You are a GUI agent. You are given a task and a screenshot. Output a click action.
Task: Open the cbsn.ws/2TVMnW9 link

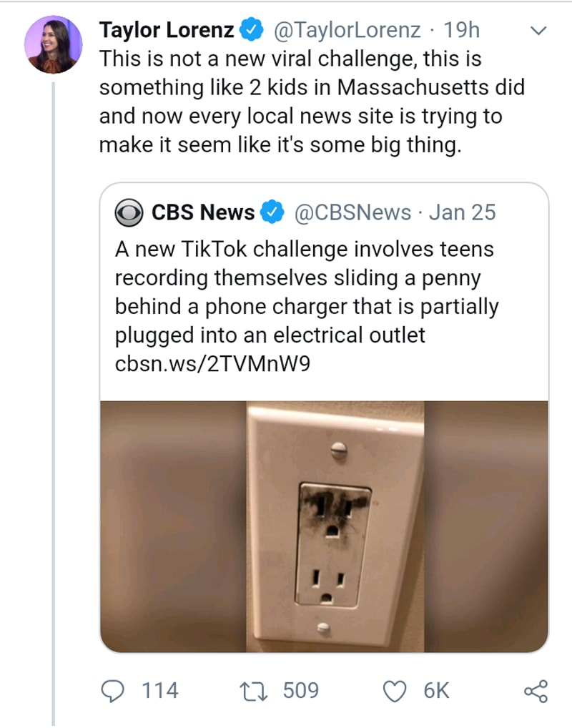click(212, 363)
